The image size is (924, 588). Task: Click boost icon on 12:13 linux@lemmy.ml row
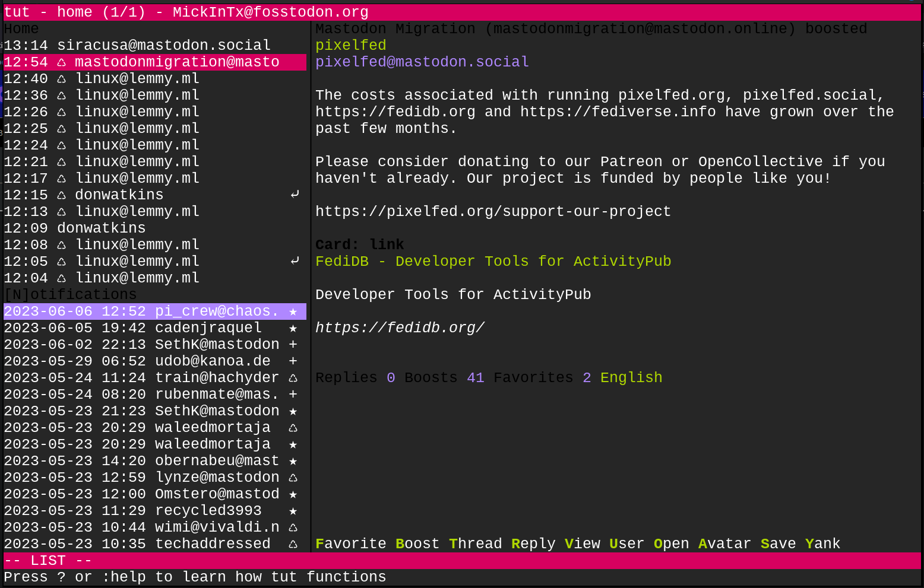[62, 212]
